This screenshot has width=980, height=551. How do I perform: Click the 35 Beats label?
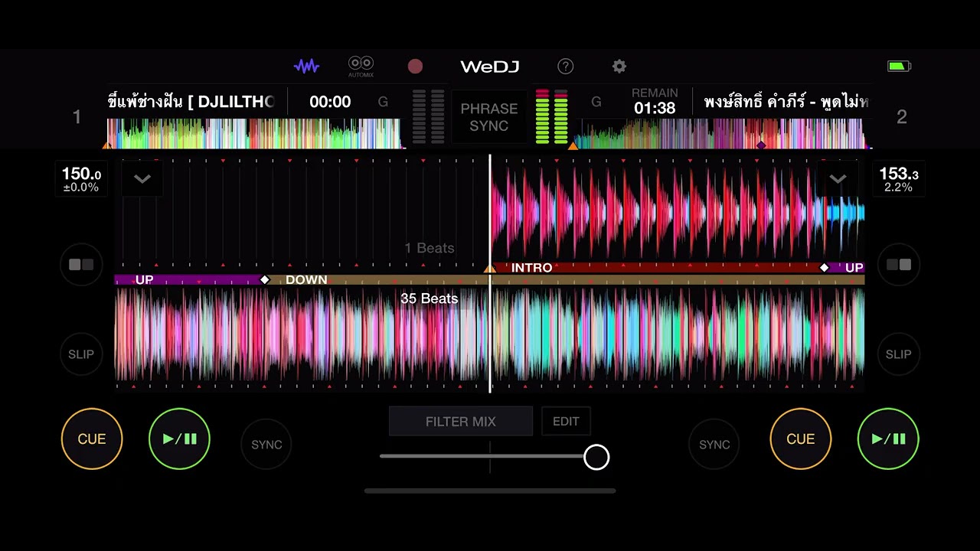click(x=429, y=298)
